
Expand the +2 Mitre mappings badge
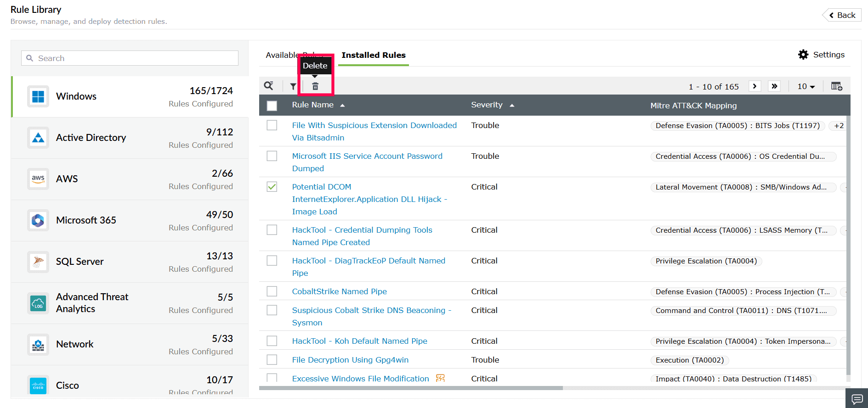pyautogui.click(x=839, y=126)
